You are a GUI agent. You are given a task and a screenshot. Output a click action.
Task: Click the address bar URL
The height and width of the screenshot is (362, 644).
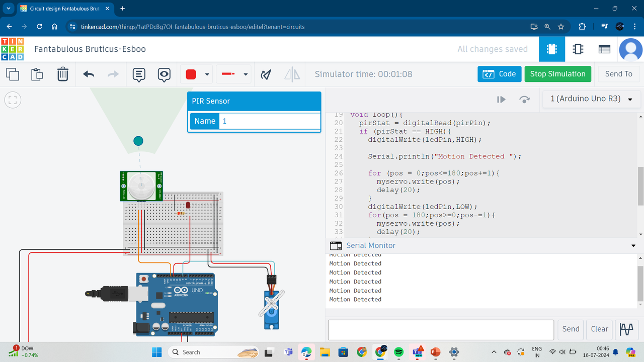tap(193, 27)
